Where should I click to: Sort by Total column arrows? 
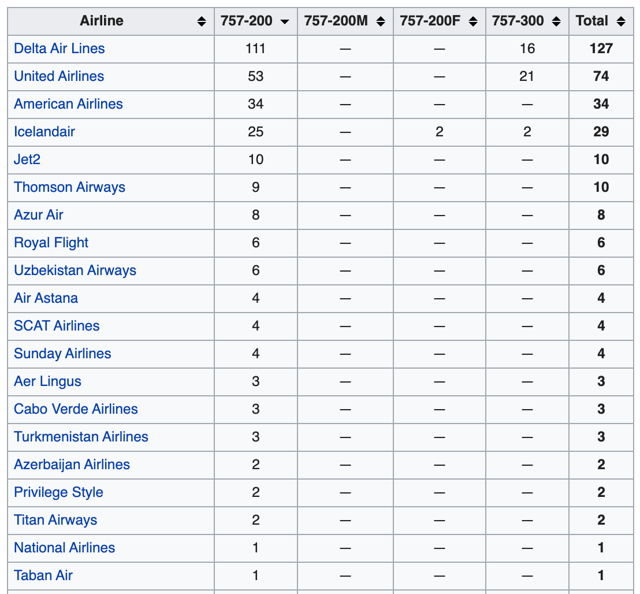[621, 21]
